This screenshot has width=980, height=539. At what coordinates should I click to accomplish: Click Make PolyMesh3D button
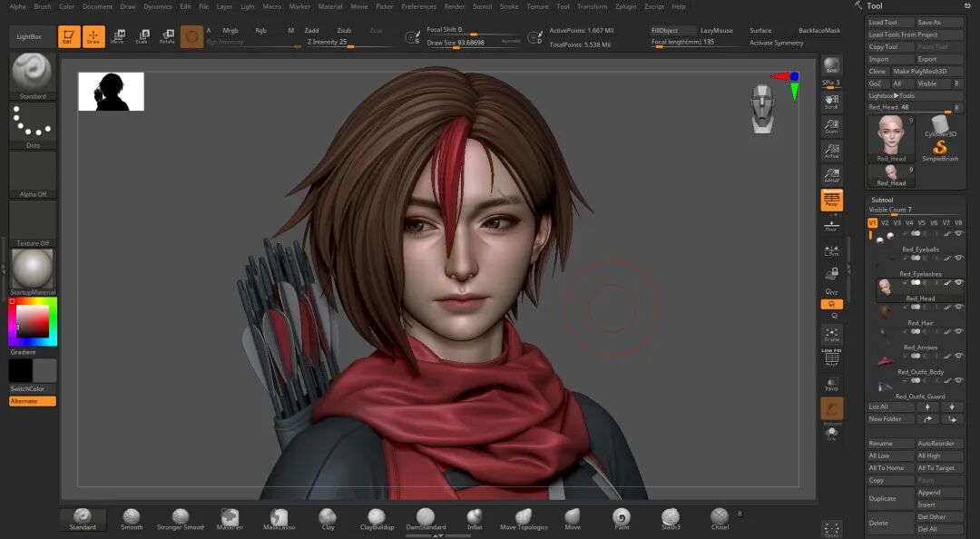(926, 72)
